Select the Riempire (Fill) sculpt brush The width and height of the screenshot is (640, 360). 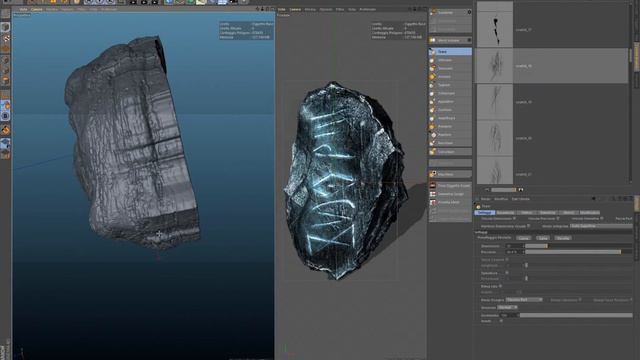click(450, 127)
